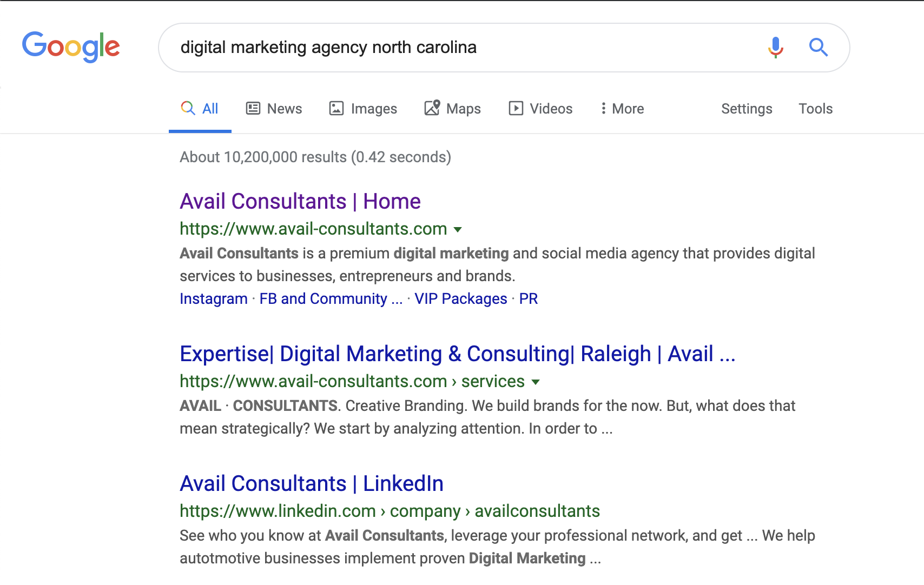Click inside the search query text field
Image resolution: width=924 pixels, height=585 pixels.
[465, 48]
